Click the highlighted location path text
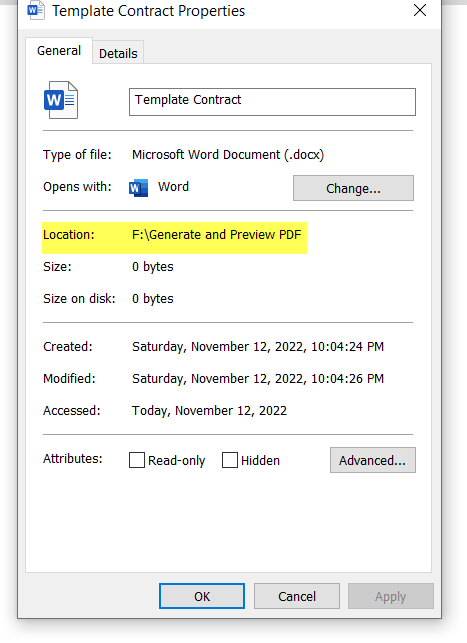 [x=216, y=235]
